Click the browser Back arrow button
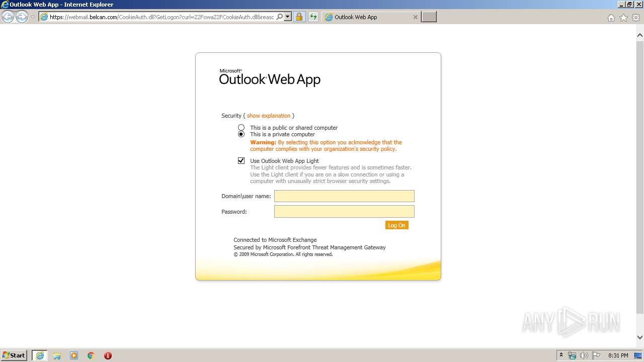 click(x=8, y=17)
